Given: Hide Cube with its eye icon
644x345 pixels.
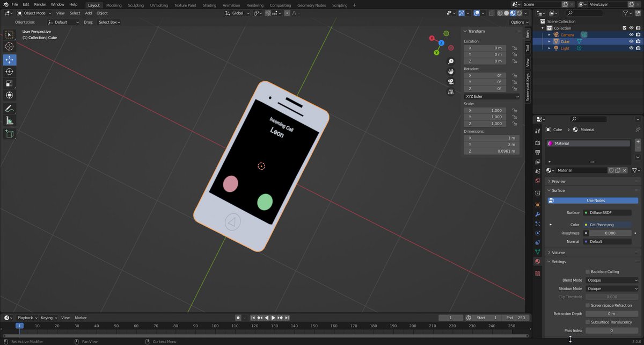Looking at the screenshot, I should point(631,41).
